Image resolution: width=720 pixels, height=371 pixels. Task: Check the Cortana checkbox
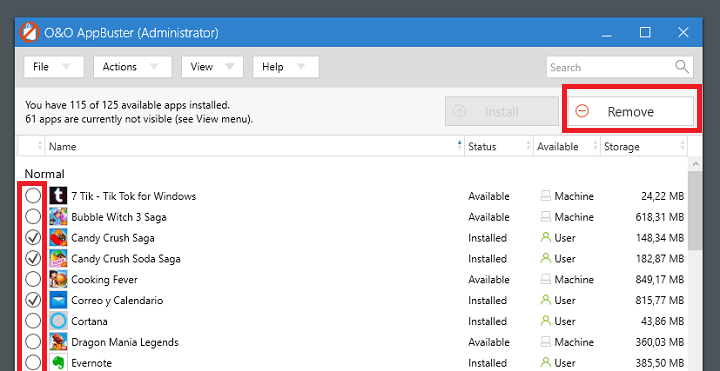point(33,321)
